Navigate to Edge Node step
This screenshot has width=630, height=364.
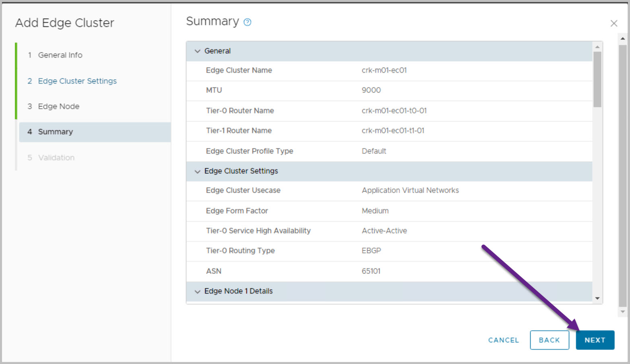58,107
